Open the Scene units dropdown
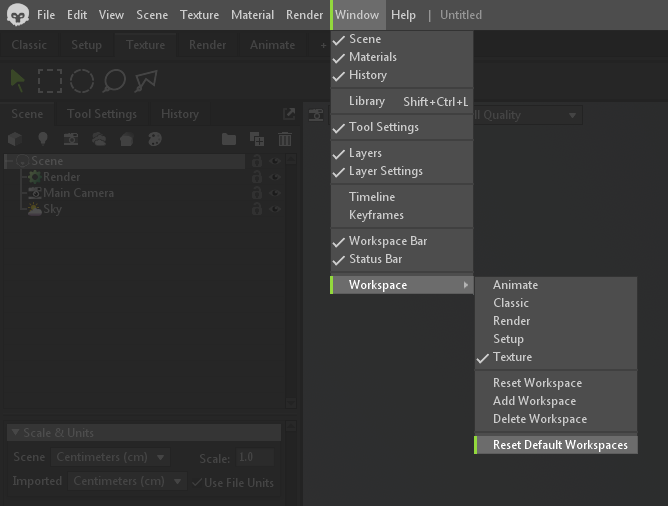 point(110,457)
